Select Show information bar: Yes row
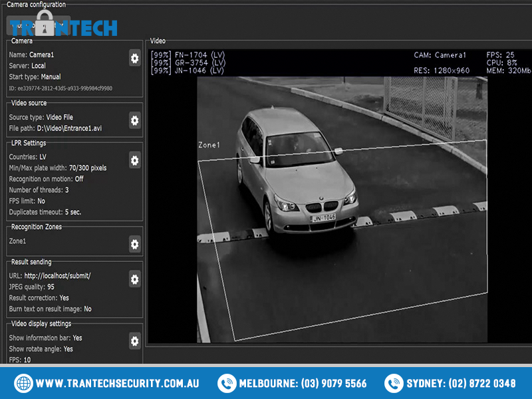This screenshot has width=532, height=399. click(45, 338)
